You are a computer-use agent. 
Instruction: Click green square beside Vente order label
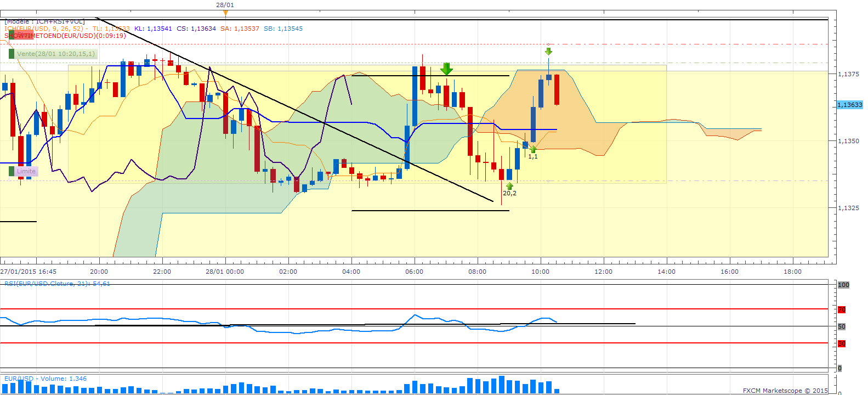pyautogui.click(x=12, y=54)
